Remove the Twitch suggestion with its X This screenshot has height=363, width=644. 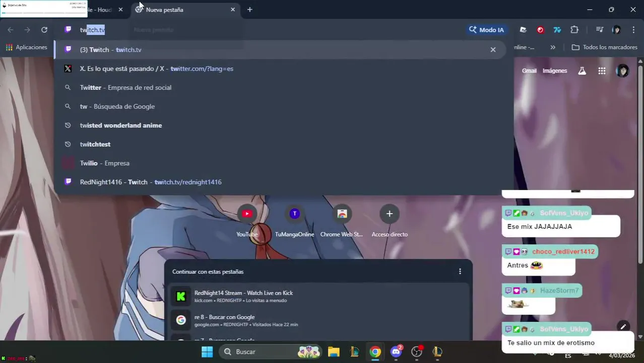493,49
